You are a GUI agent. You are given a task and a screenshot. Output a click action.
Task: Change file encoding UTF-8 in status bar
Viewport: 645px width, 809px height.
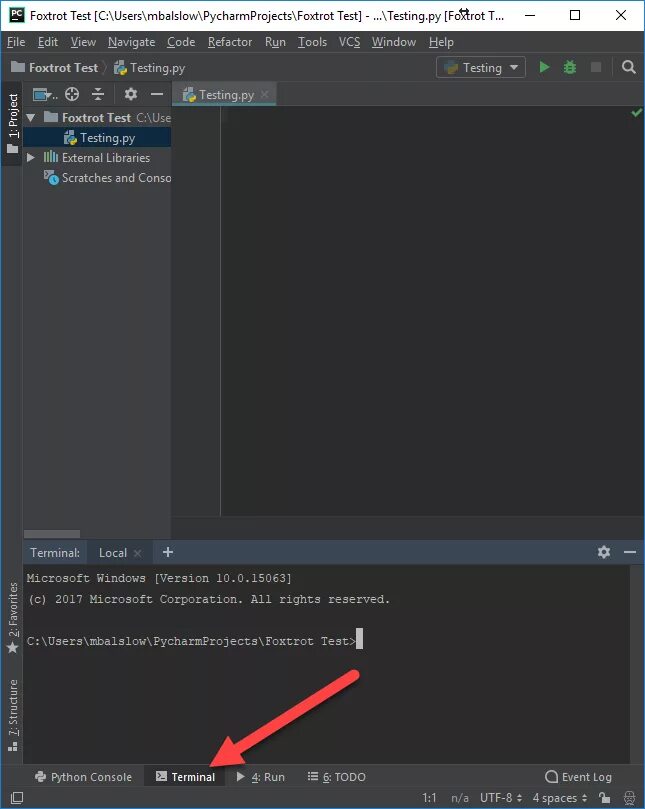[x=501, y=798]
